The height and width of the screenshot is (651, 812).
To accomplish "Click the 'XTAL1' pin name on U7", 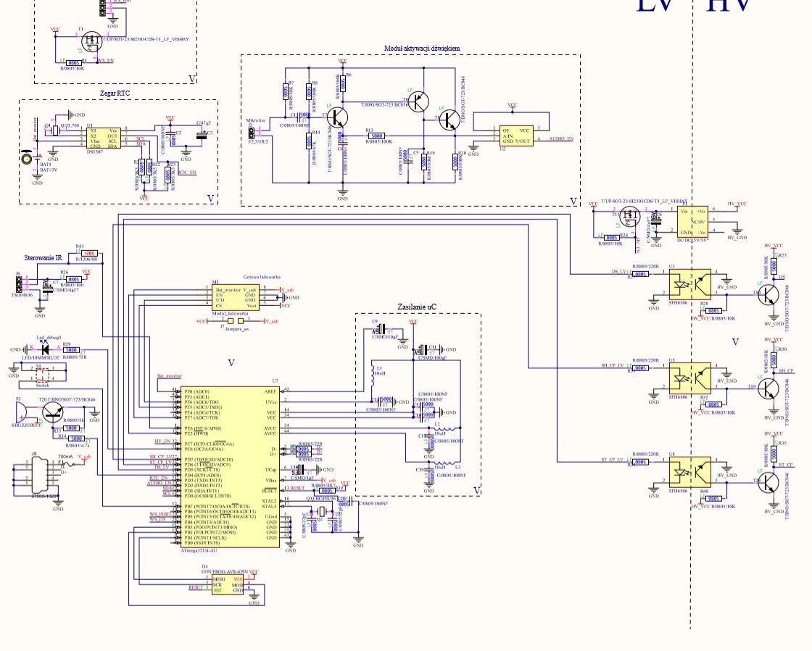I will pyautogui.click(x=269, y=507).
